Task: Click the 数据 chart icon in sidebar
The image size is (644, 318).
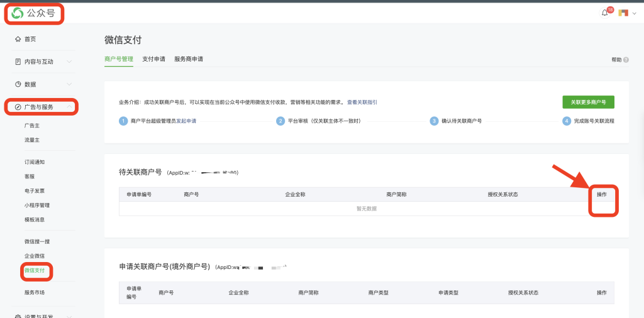Action: point(18,84)
